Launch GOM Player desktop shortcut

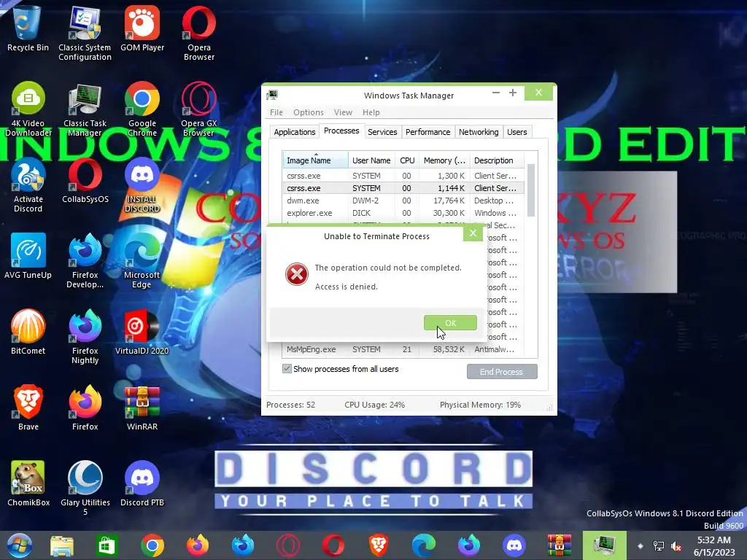[x=142, y=28]
